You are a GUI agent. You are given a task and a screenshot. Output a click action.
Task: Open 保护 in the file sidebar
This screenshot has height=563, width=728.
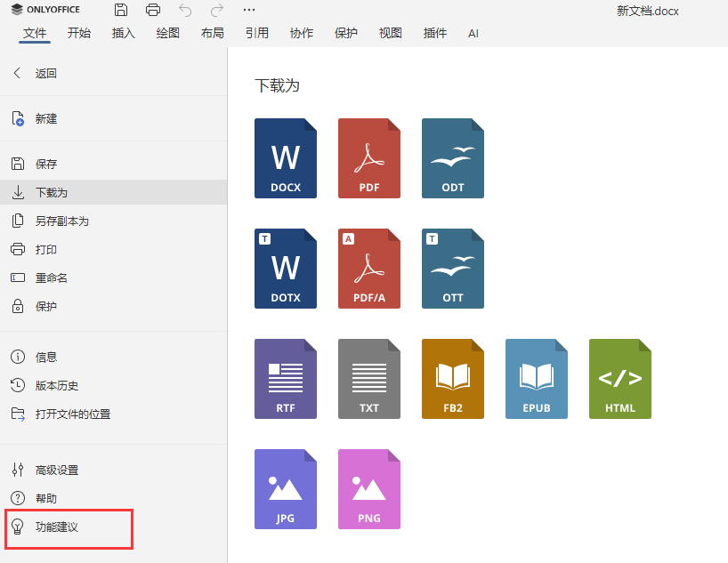click(x=113, y=306)
